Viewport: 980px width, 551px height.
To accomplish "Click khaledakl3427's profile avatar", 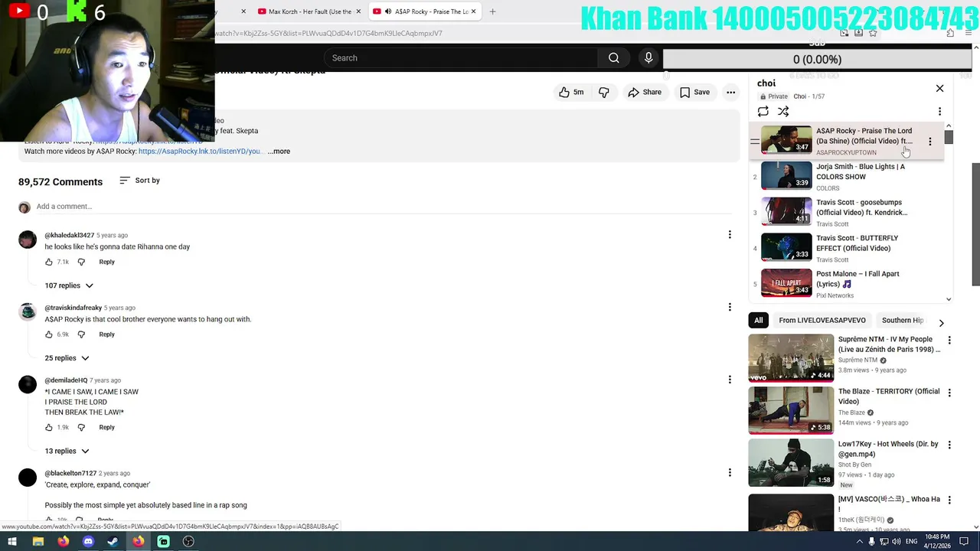I will [28, 240].
